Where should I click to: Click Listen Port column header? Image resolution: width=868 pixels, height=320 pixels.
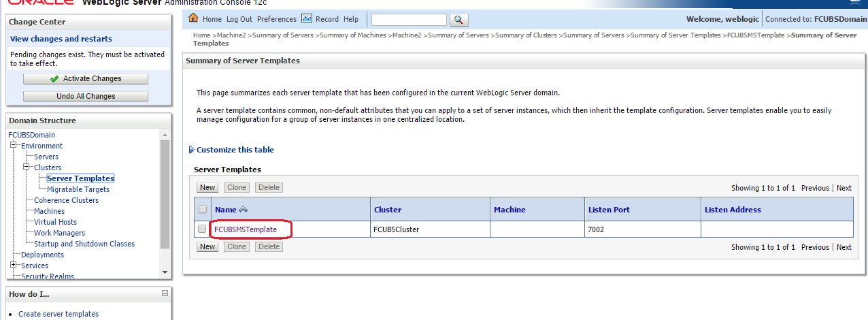609,210
